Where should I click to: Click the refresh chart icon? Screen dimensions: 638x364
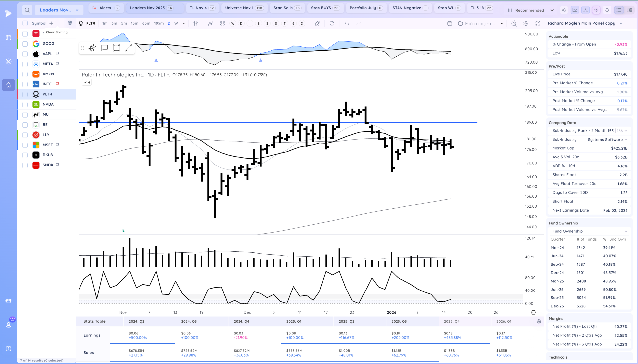pyautogui.click(x=332, y=23)
